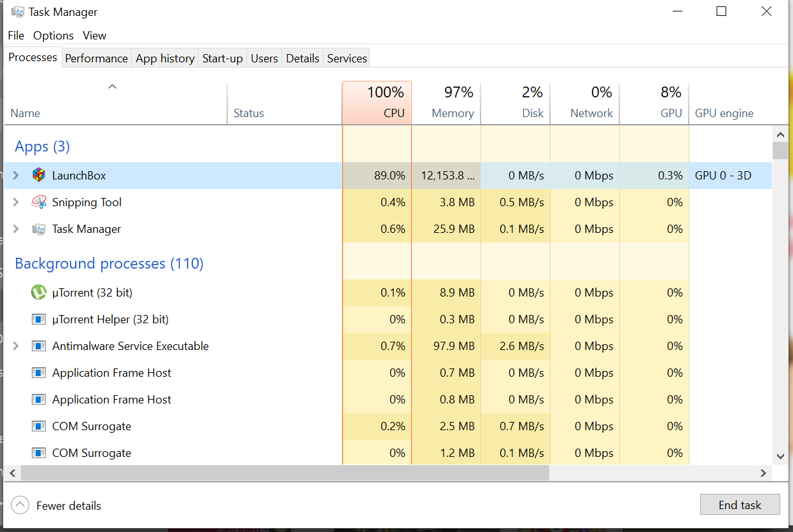Click Background processes (110) header
Image resolution: width=793 pixels, height=532 pixels.
click(109, 263)
